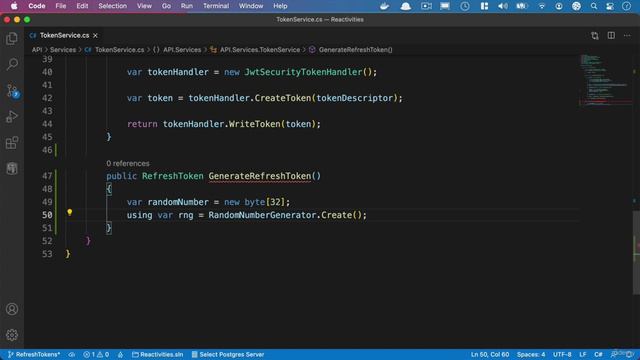640x360 pixels.
Task: Open the Selection menu
Action: pyautogui.click(x=112, y=6)
